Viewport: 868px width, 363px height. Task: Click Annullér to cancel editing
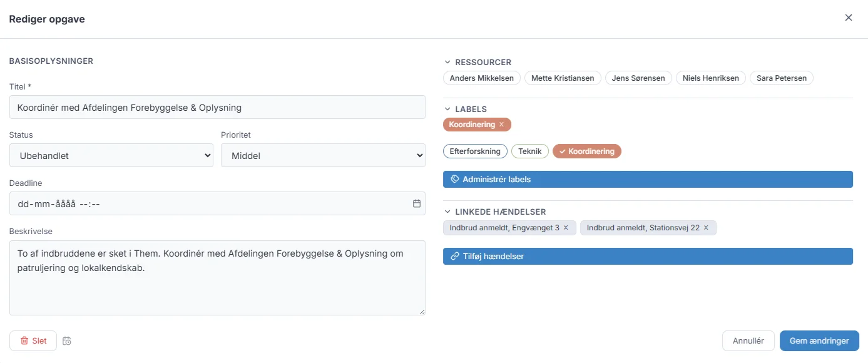(748, 341)
